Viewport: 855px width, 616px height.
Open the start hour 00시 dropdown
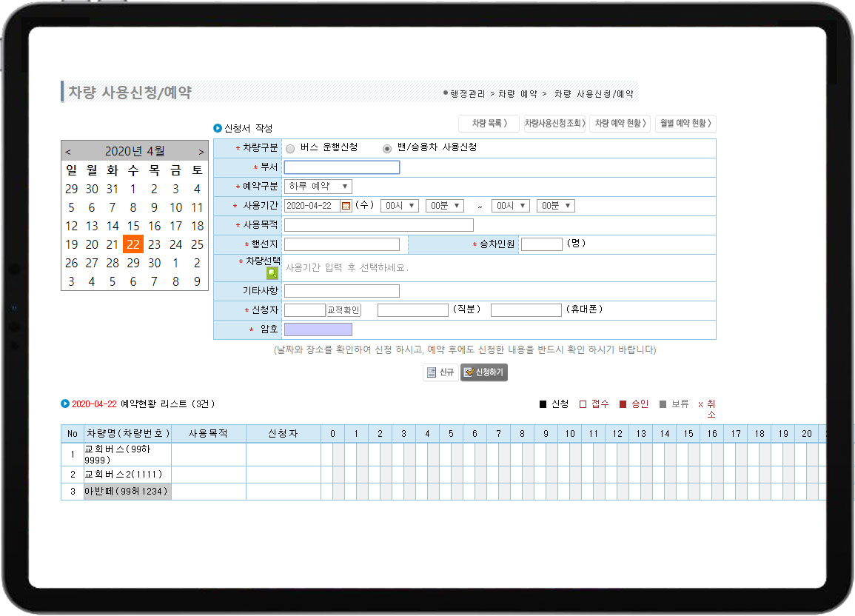[399, 206]
